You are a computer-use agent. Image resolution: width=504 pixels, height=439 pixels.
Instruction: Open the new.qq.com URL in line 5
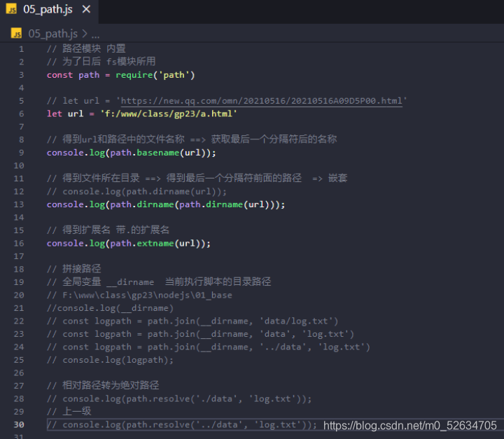[x=261, y=101]
